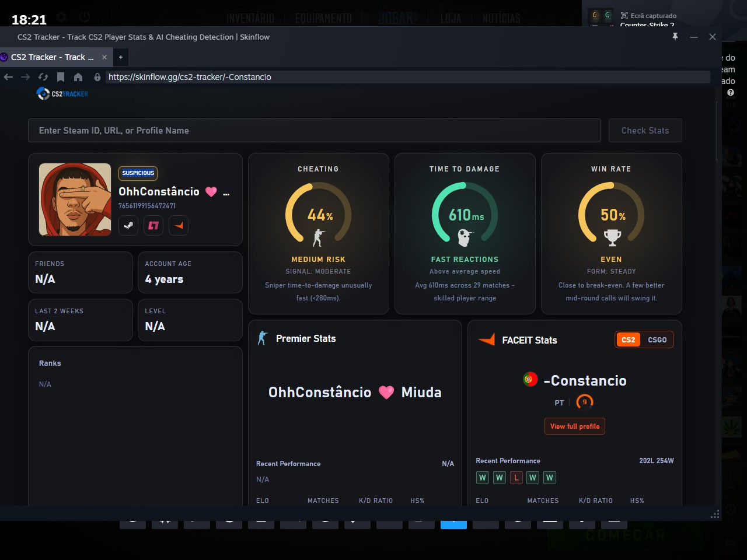The height and width of the screenshot is (560, 747).
Task: Pin the overlay browser window
Action: (x=675, y=37)
